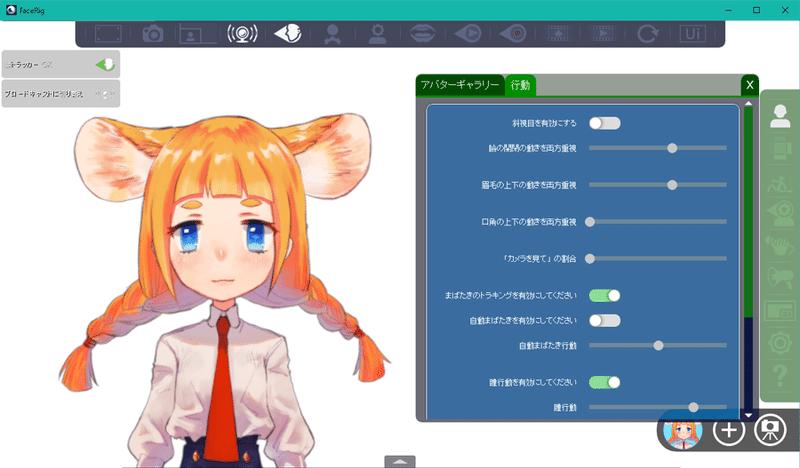The image size is (800, 468).
Task: Click the scroll up arrow of panel
Action: [748, 104]
